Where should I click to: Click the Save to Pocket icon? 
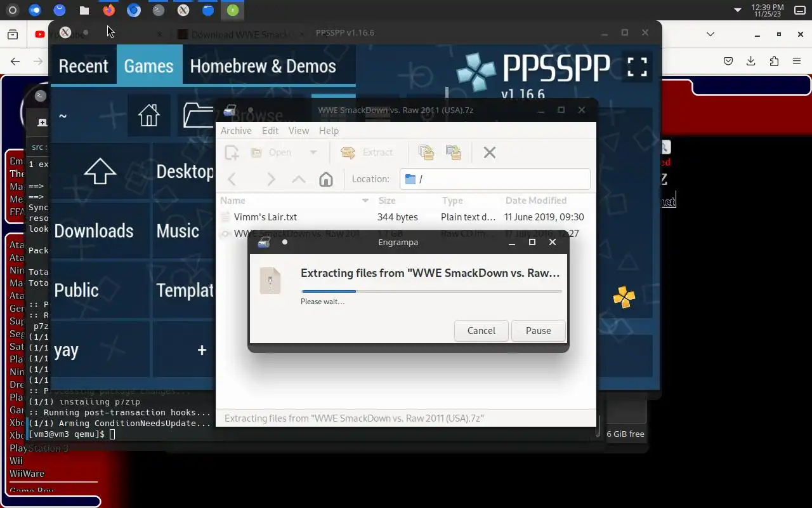coord(728,62)
